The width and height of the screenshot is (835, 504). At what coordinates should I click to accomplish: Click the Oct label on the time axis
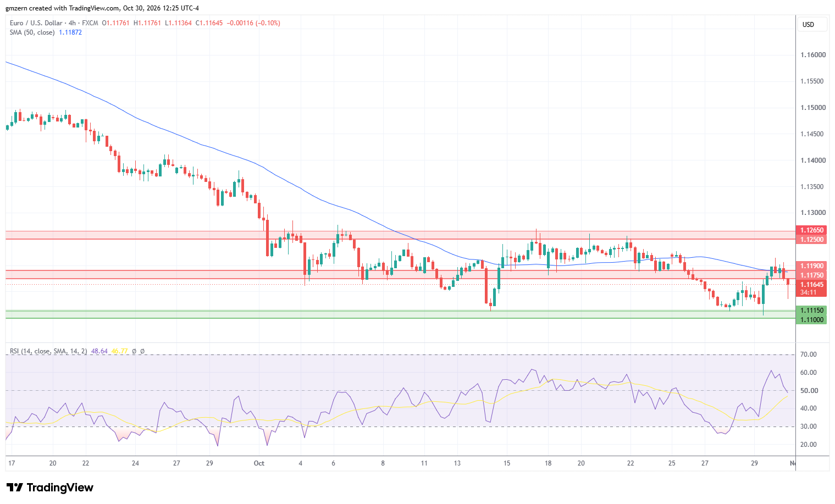[x=259, y=463]
